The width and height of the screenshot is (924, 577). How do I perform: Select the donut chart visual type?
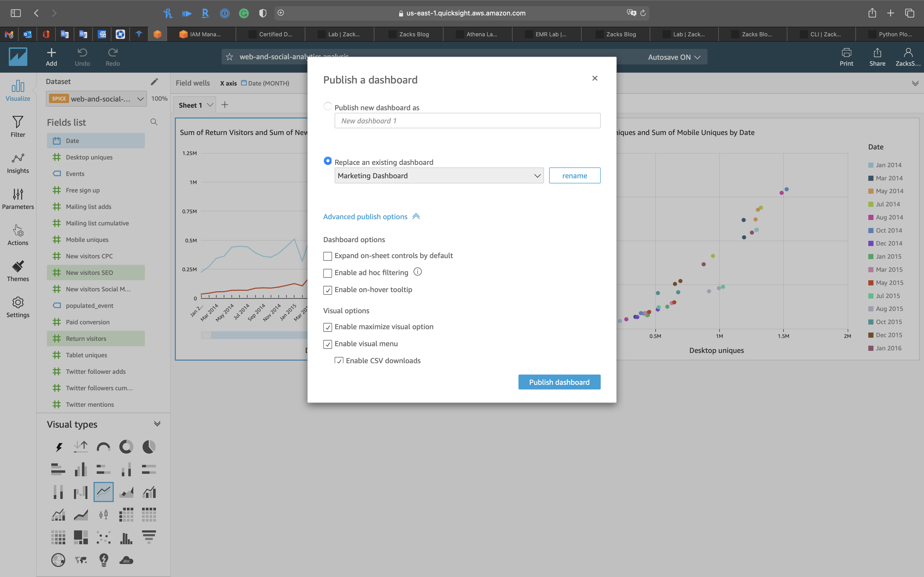126,446
